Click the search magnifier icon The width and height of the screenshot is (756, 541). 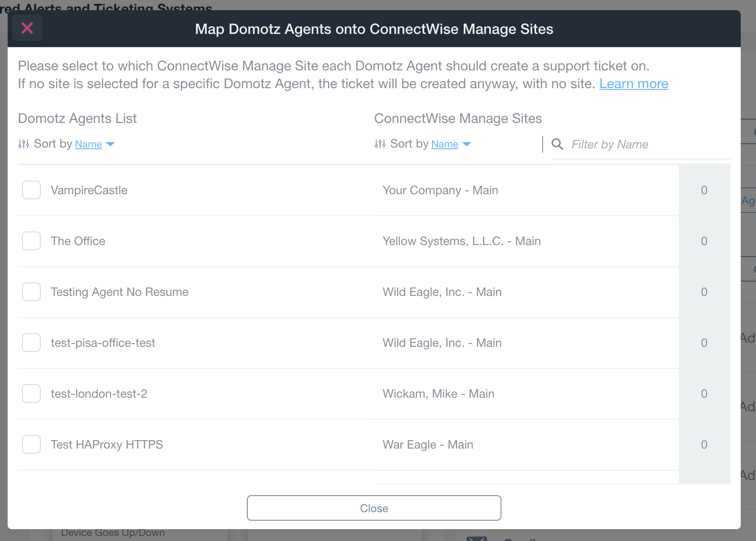tap(557, 144)
